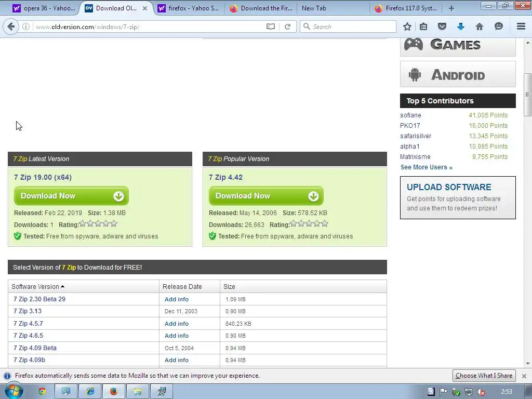
Task: Add info for 7 Zip 4.09b
Action: [x=177, y=360]
